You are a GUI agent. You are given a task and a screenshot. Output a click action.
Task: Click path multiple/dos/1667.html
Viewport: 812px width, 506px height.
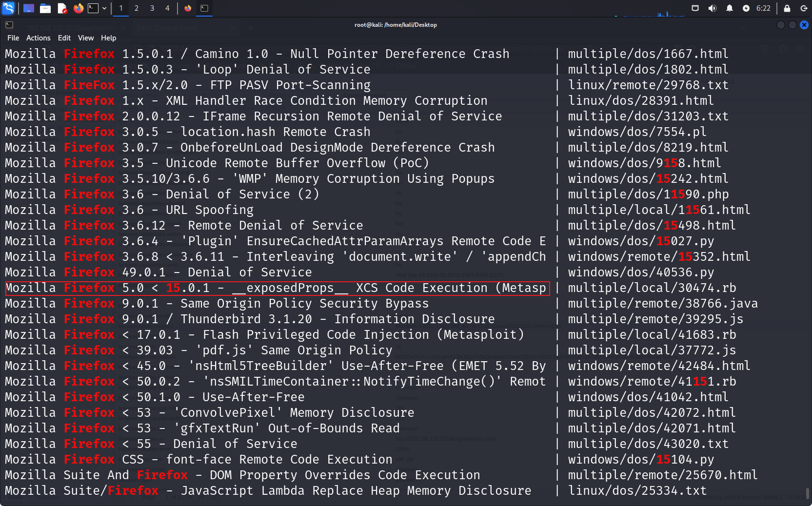coord(648,54)
